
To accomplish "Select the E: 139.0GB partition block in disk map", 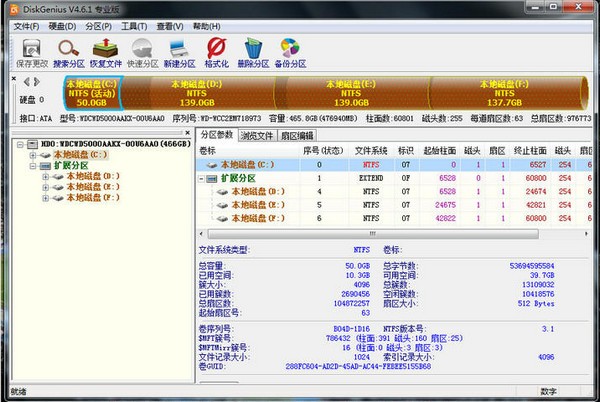I will pyautogui.click(x=351, y=93).
